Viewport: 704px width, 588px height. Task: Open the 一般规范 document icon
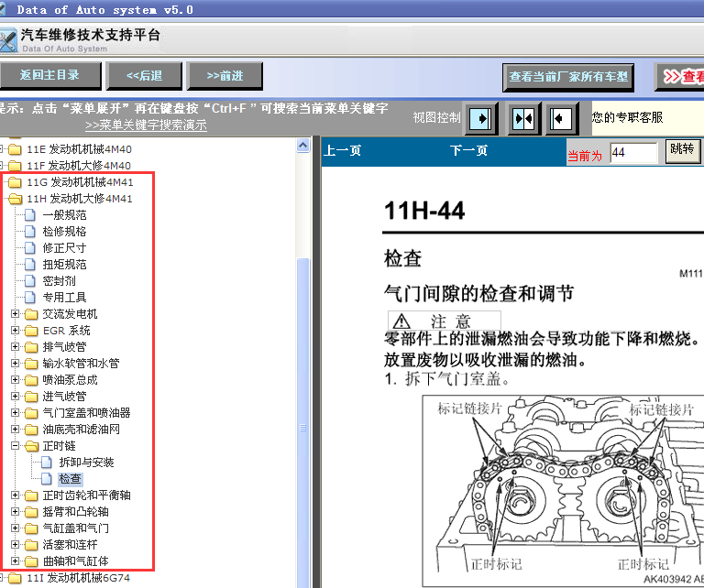click(x=30, y=215)
